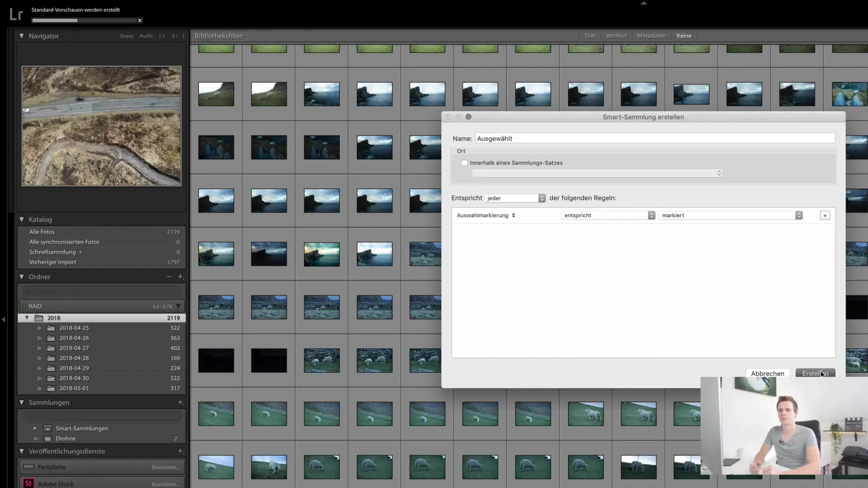Set Navigator zoom to 1:1
Screen dimensions: 868x488
162,36
